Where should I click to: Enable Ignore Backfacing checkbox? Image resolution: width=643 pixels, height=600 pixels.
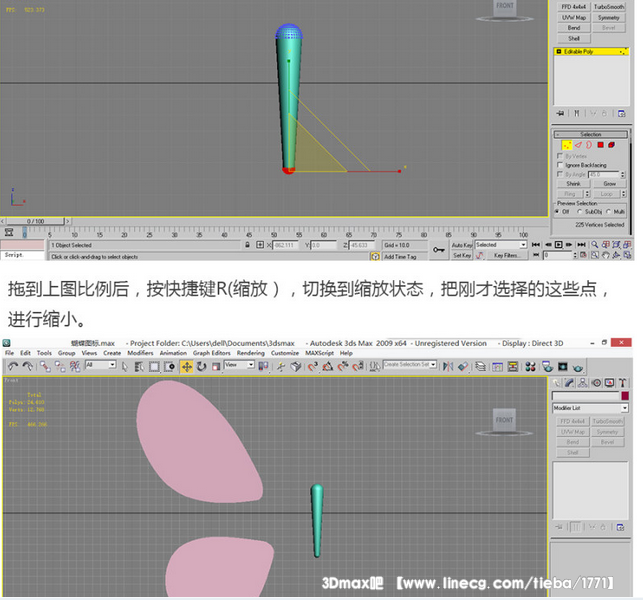(x=559, y=165)
